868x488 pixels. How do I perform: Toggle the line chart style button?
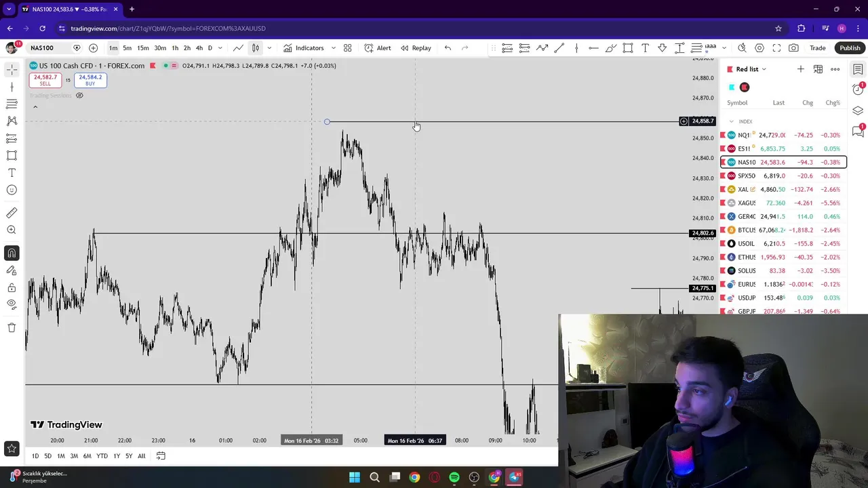[239, 48]
